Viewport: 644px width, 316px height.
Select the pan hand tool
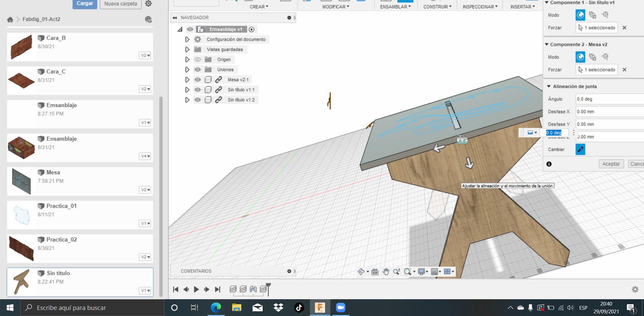[x=386, y=272]
